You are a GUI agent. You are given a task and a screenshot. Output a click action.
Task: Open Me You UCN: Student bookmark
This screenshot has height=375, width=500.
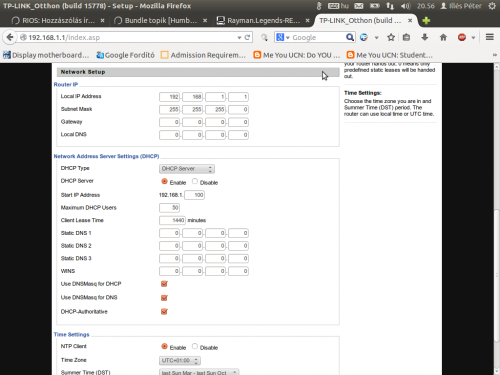pos(390,55)
